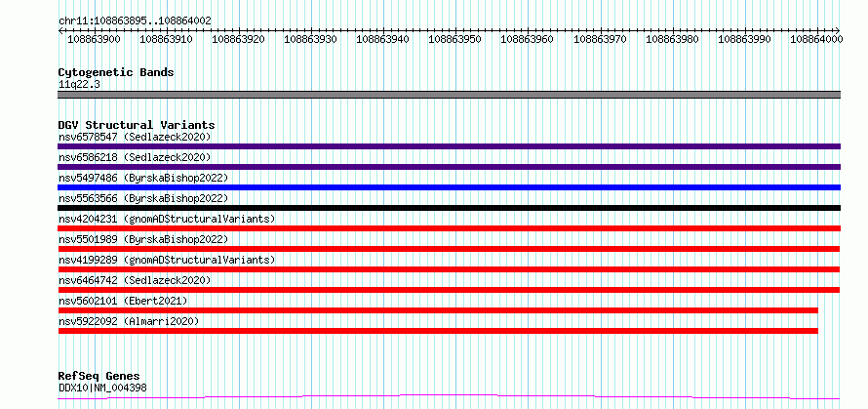868x409 pixels.
Task: Click ruler position 108863920
Action: point(238,39)
